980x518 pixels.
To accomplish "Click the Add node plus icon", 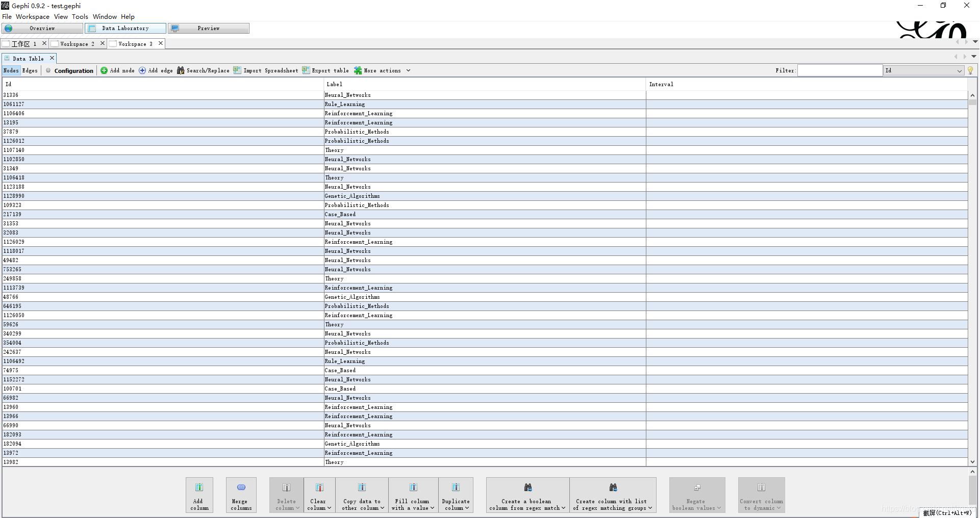I will coord(104,70).
